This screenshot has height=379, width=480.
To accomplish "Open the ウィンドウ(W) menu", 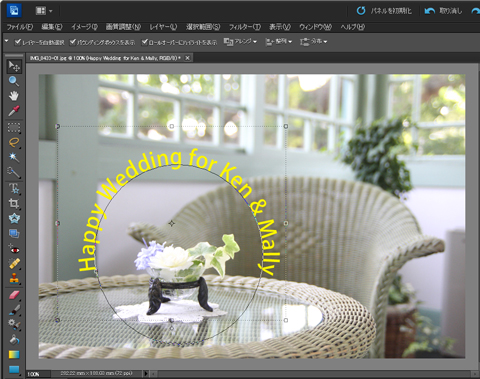I will click(315, 27).
